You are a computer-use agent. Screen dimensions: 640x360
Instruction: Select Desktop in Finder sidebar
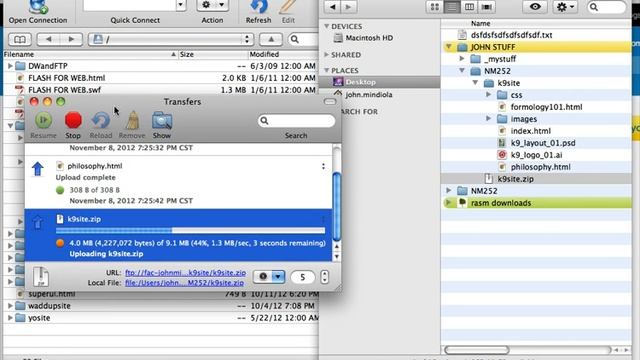pyautogui.click(x=380, y=82)
